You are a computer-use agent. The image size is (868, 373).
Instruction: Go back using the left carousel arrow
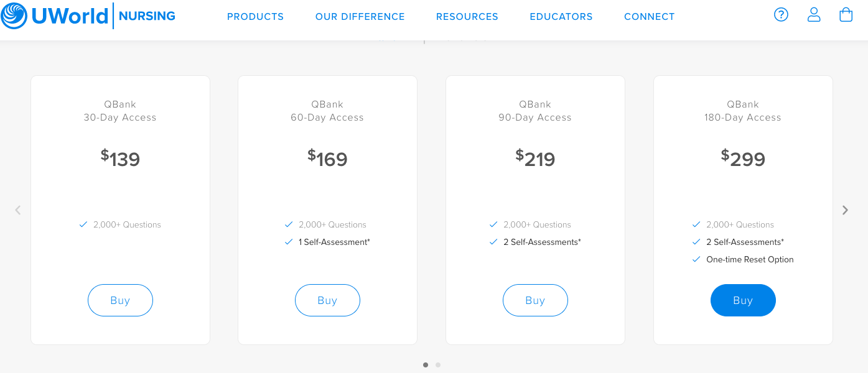17,210
